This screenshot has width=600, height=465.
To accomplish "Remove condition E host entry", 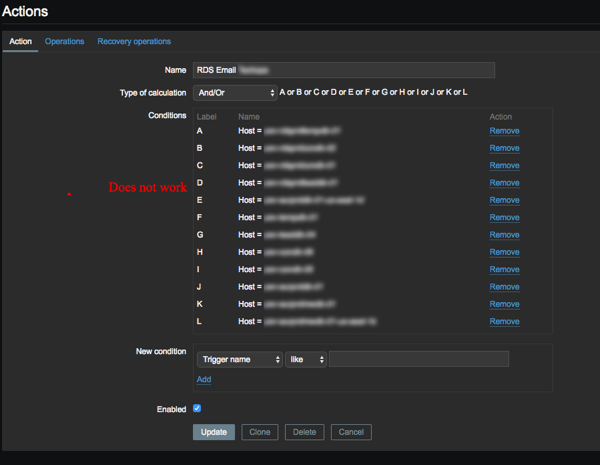I will 504,200.
